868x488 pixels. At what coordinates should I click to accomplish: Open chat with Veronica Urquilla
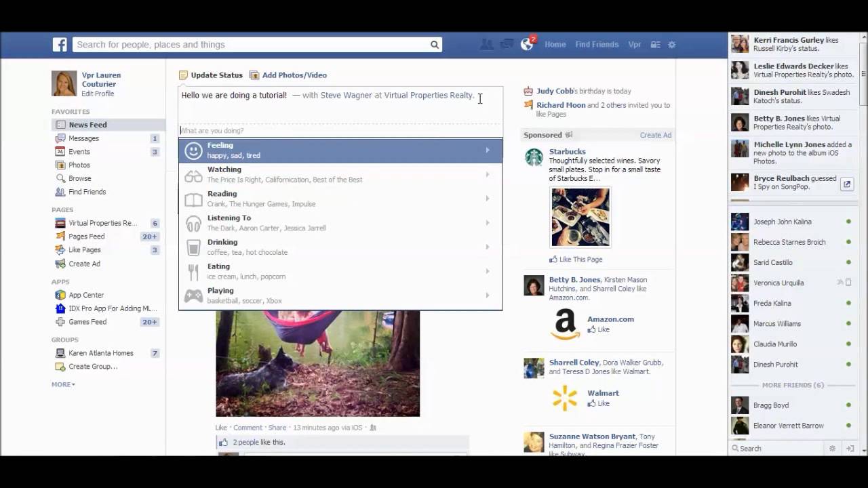(791, 283)
